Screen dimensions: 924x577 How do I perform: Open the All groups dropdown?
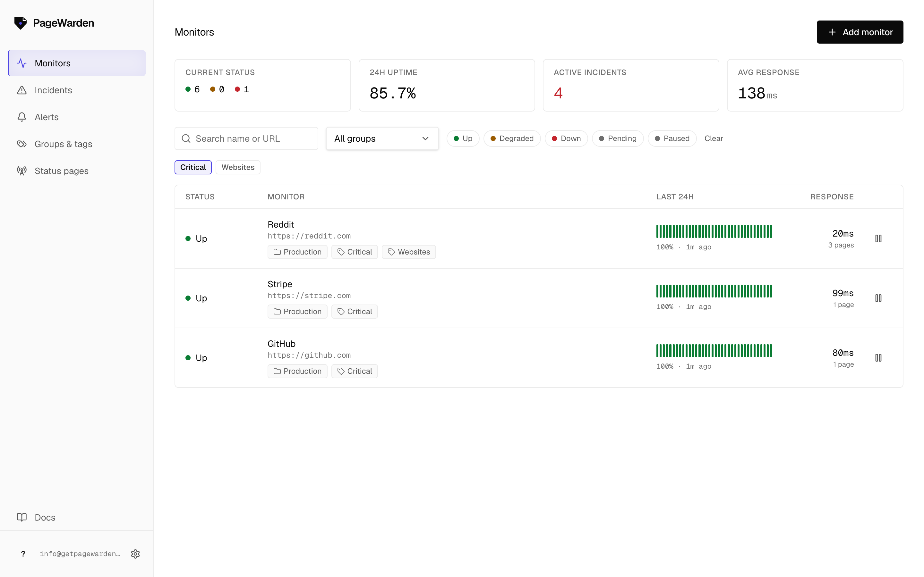tap(382, 138)
